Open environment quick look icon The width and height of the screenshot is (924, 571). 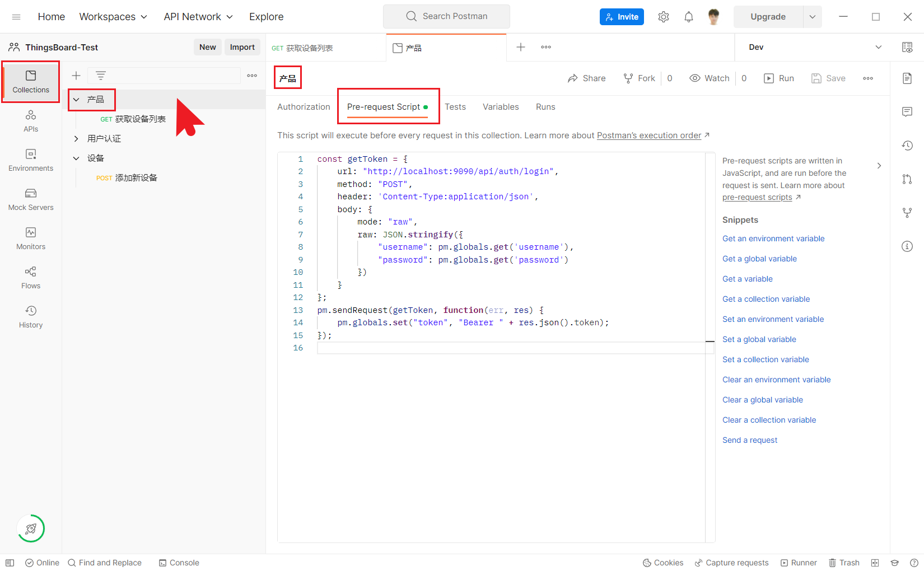(907, 47)
